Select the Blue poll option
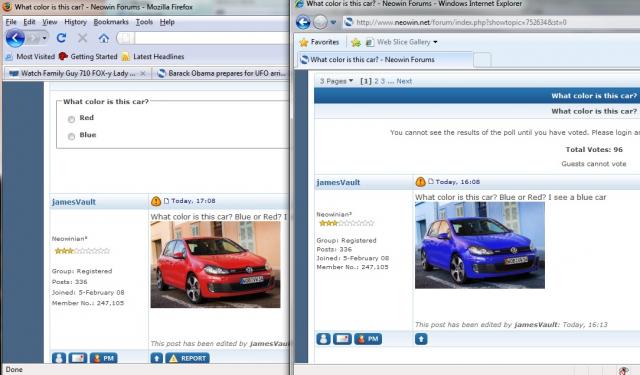The image size is (640, 375). 71,136
